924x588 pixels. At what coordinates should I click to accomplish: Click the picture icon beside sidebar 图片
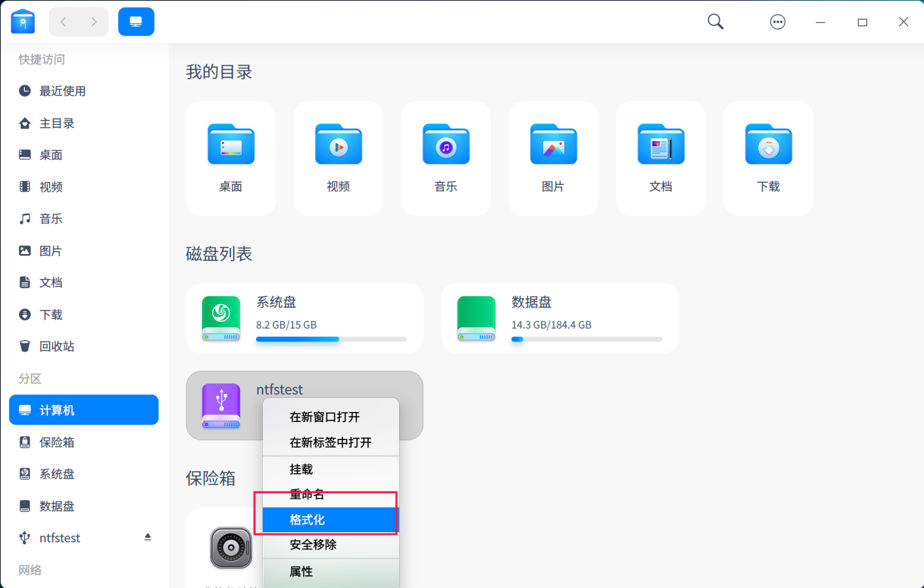click(x=25, y=251)
